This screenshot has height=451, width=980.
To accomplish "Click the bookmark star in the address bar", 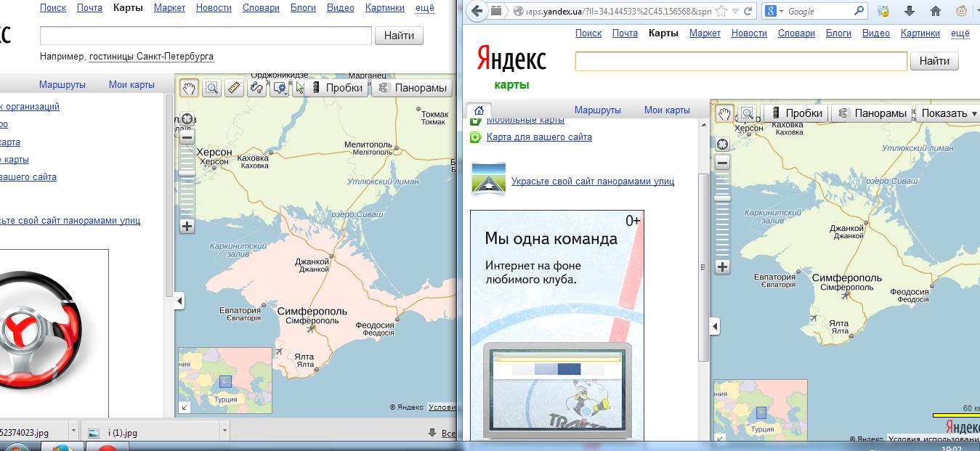I will point(721,12).
